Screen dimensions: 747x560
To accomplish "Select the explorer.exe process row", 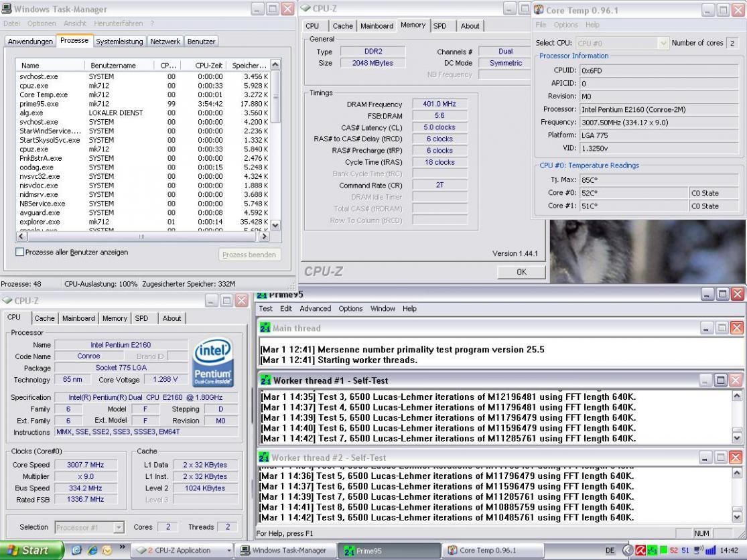I will [x=143, y=222].
